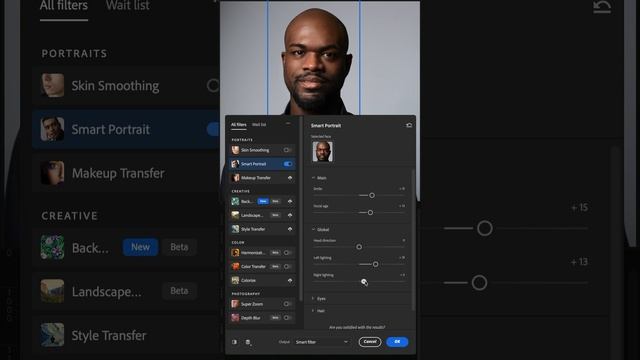Click the New badge on the Back... filter row in dialog
This screenshot has width=640, height=360.
[263, 201]
